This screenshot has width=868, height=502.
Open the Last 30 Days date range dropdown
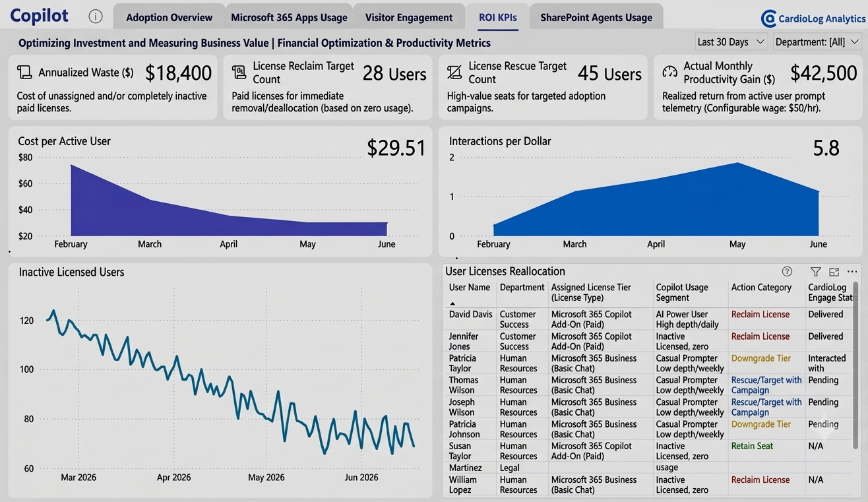(x=731, y=42)
